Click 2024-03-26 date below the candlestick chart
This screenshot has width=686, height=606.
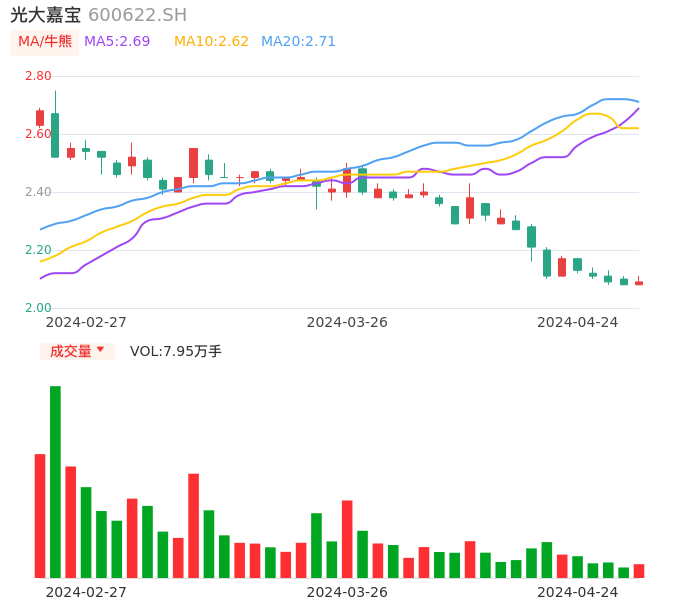coord(347,322)
